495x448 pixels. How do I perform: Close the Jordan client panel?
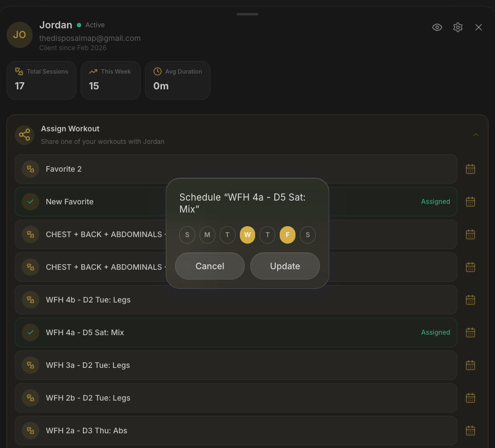pos(479,27)
